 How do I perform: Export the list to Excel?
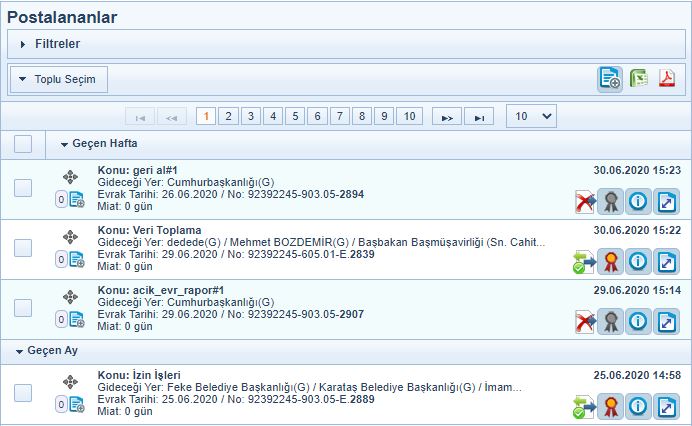[638, 79]
